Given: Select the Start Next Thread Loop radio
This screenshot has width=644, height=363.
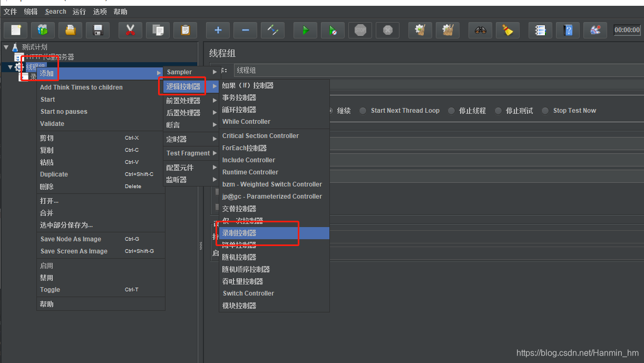Looking at the screenshot, I should tap(363, 111).
